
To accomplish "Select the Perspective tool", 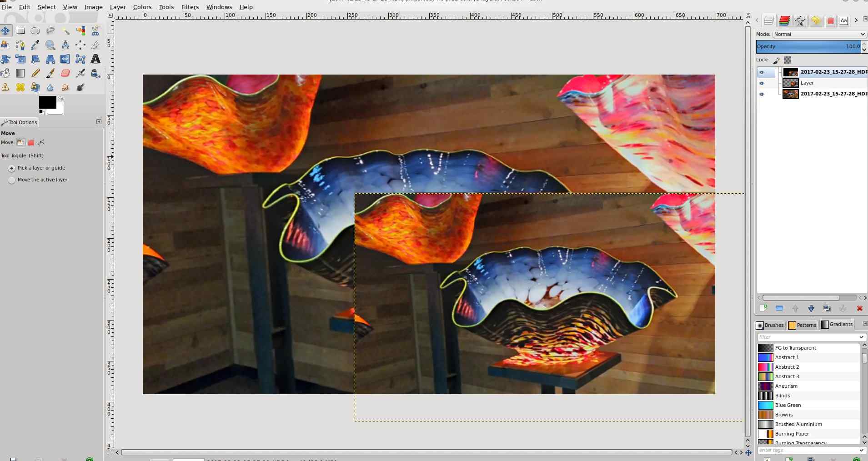I will pyautogui.click(x=50, y=59).
